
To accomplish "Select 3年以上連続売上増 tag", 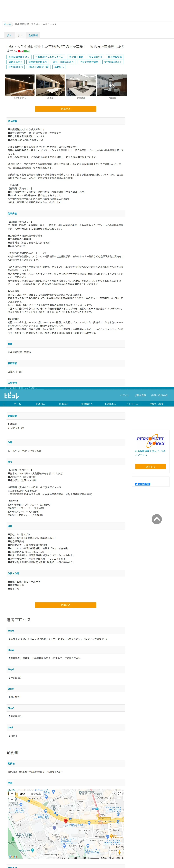I will pyautogui.click(x=39, y=67).
